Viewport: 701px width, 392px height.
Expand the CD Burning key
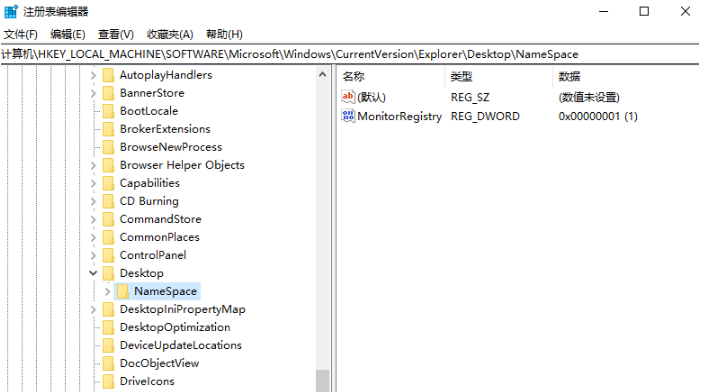(93, 201)
